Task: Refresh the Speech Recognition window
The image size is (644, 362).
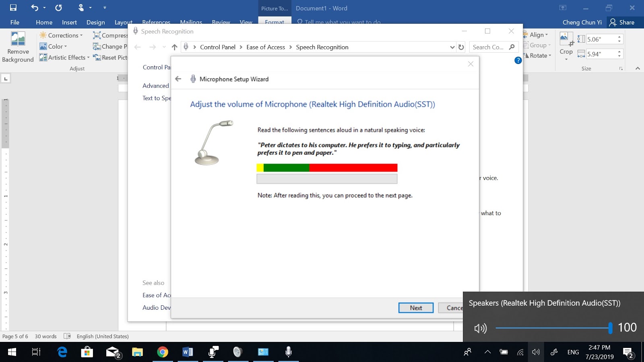Action: 461,47
